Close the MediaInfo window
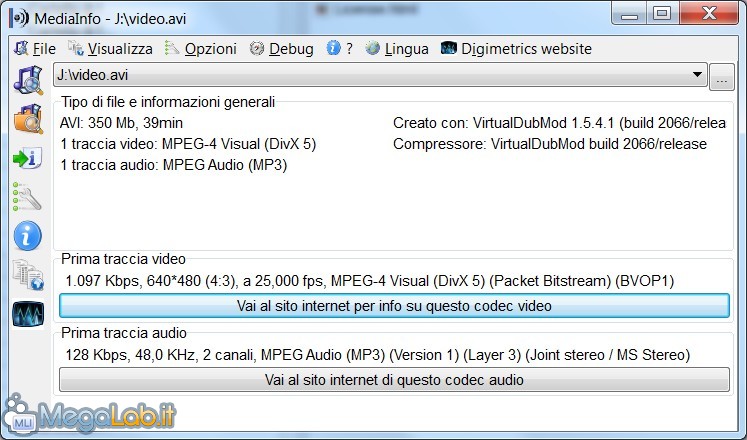This screenshot has width=747, height=440. (709, 13)
